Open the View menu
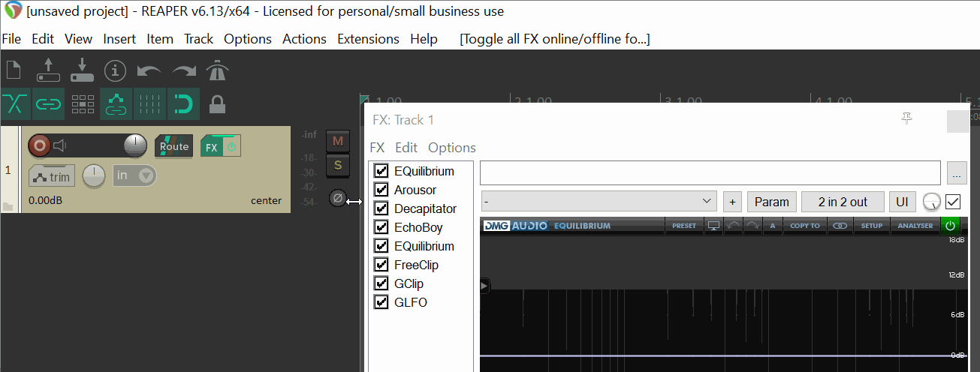Viewport: 980px width, 372px height. click(x=78, y=38)
